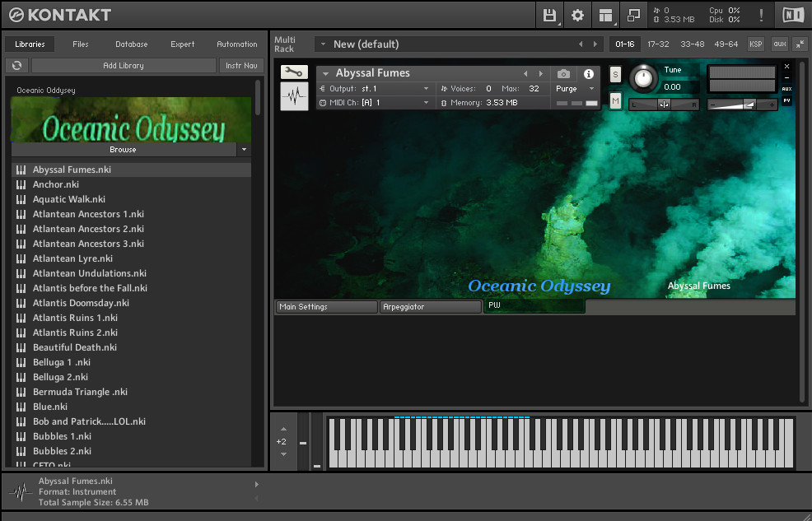Viewport: 812px width, 521px height.
Task: Toggle the AUX button on instrument
Action: click(x=786, y=89)
